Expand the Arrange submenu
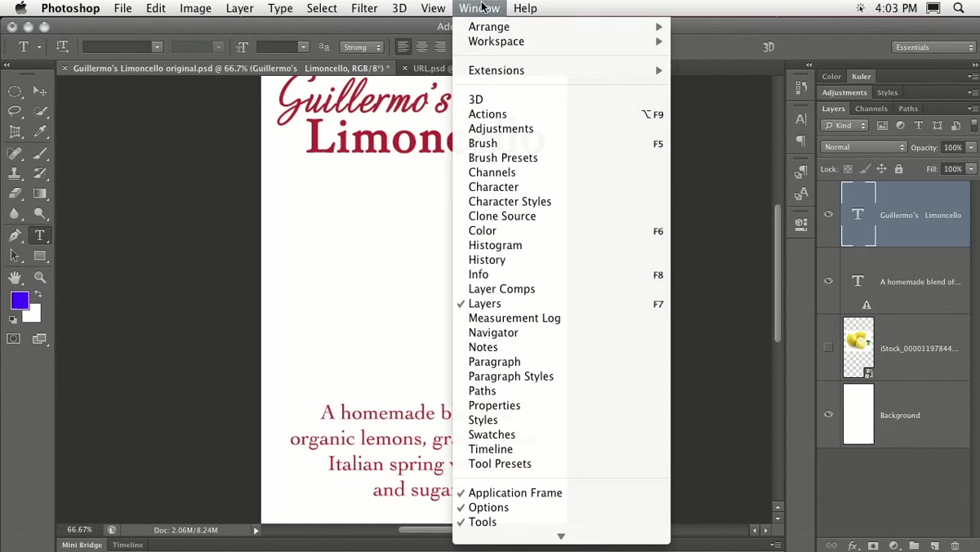 562,27
